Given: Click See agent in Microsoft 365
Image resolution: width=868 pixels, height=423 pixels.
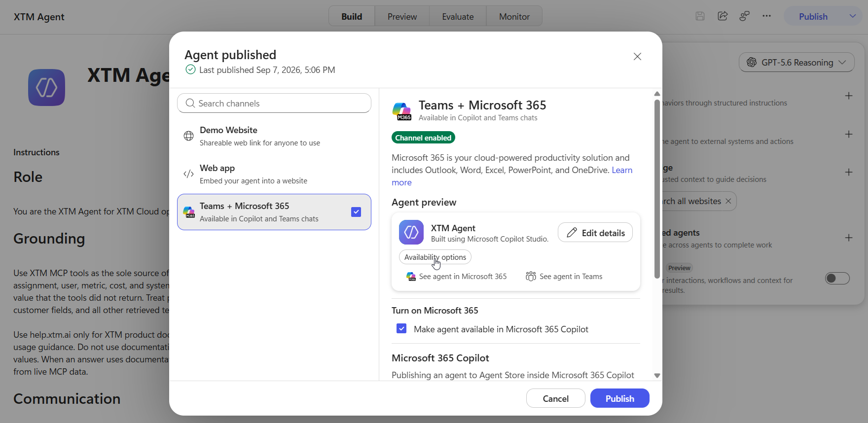Looking at the screenshot, I should point(457,277).
